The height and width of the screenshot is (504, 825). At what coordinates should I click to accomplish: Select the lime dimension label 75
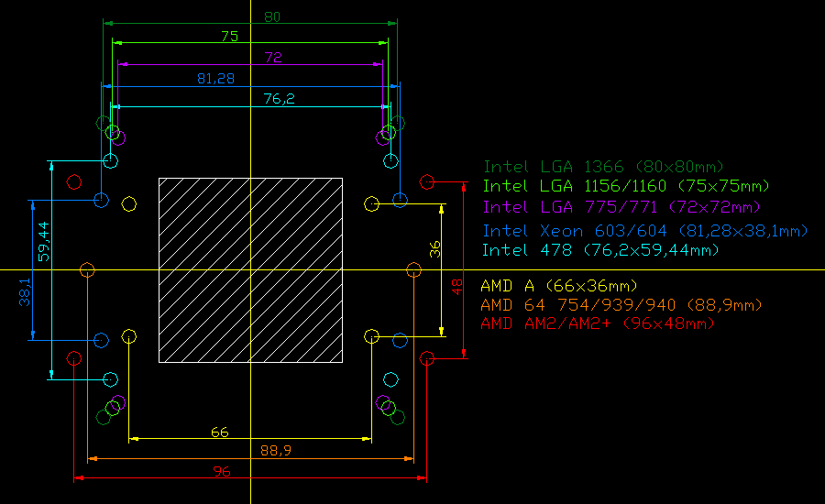[x=230, y=37]
